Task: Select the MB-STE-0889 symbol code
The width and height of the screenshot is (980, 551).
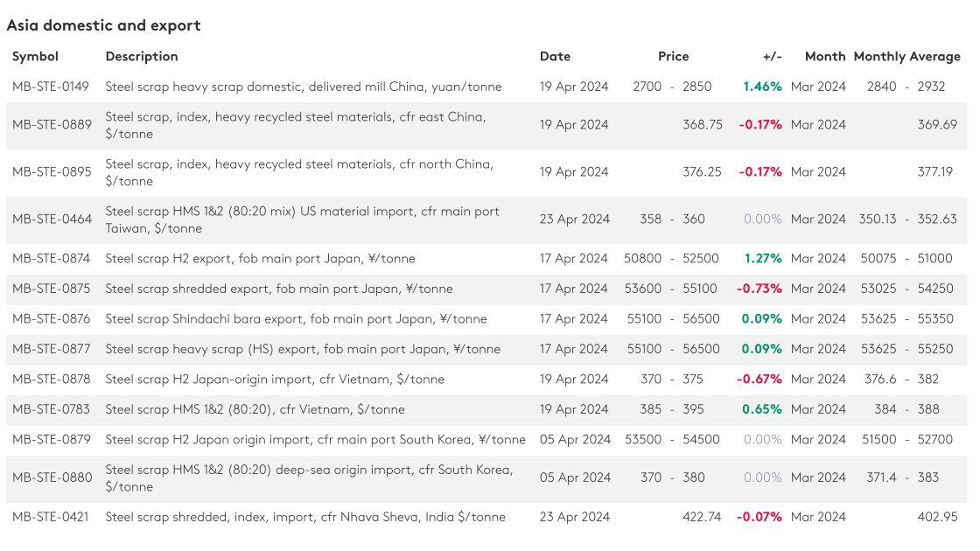Action: point(52,125)
